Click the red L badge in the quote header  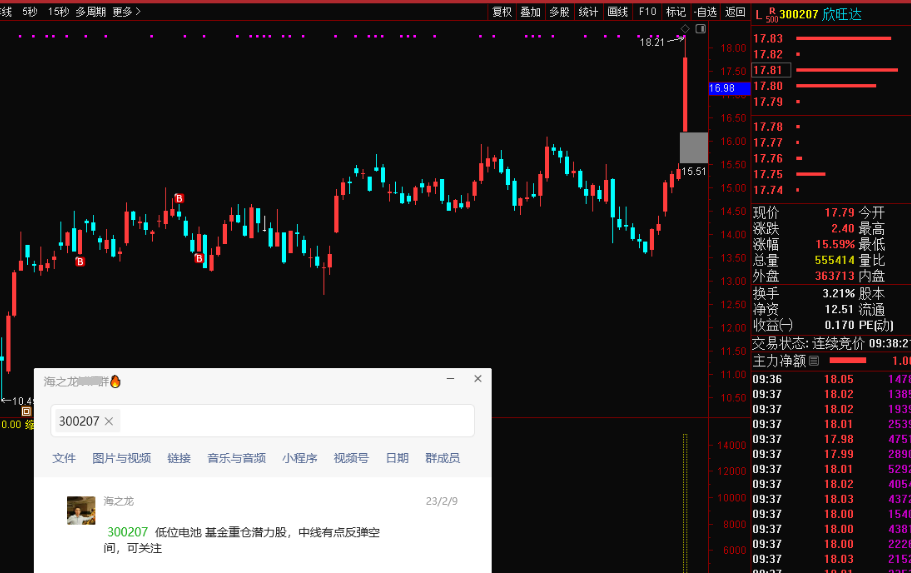(x=758, y=15)
